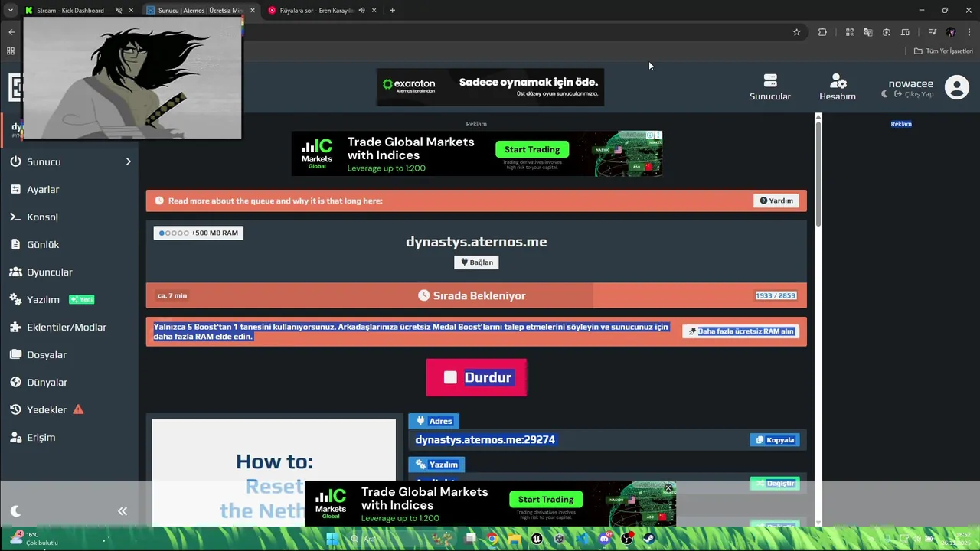Mute the Kick Dashboard tab audio
Viewport: 980px width, 551px height.
click(119, 10)
